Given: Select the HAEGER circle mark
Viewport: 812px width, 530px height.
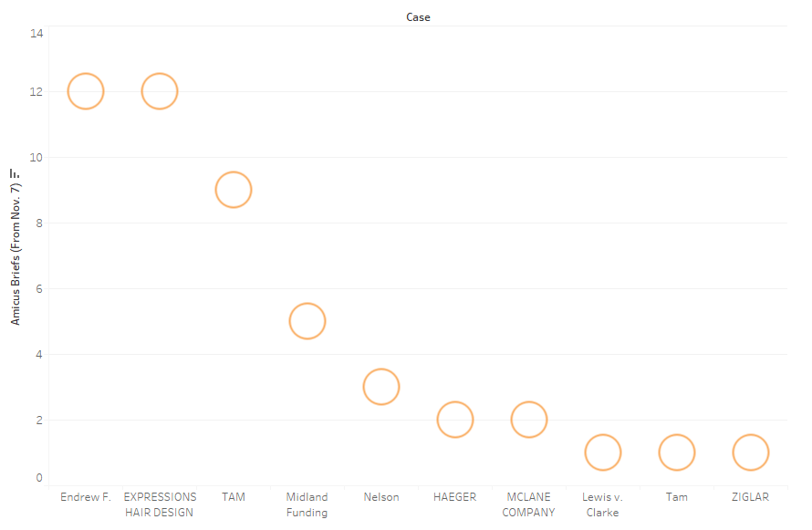Looking at the screenshot, I should click(x=455, y=420).
